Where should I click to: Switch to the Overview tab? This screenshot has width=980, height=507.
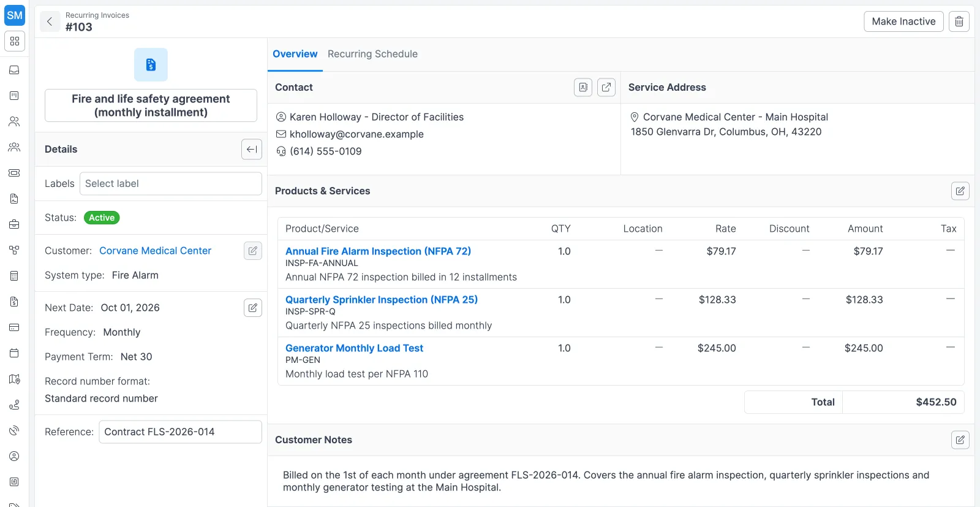point(295,54)
